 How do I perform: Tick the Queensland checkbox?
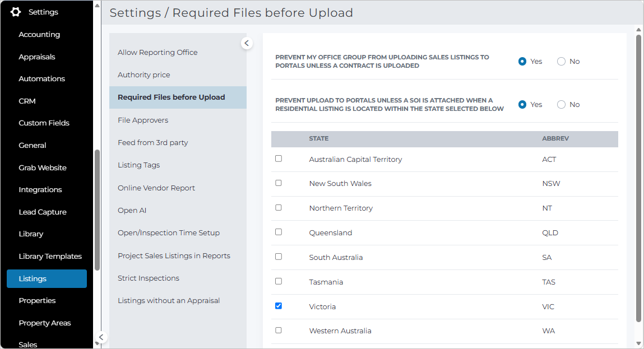(x=279, y=232)
